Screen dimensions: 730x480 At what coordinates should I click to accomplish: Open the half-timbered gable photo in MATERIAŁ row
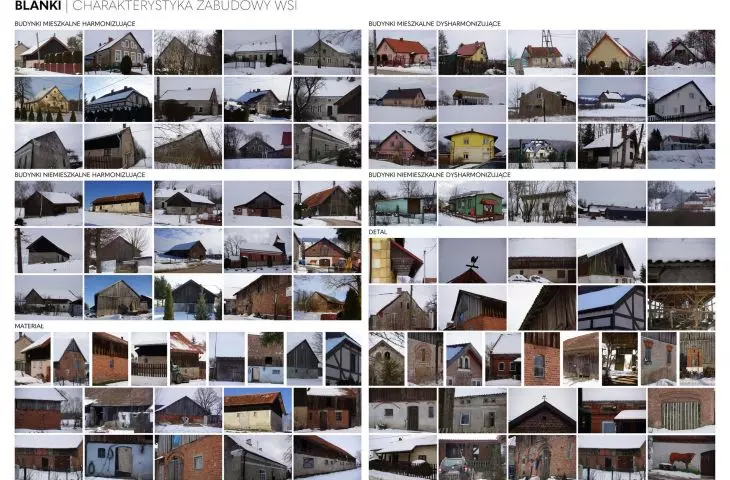343,358
